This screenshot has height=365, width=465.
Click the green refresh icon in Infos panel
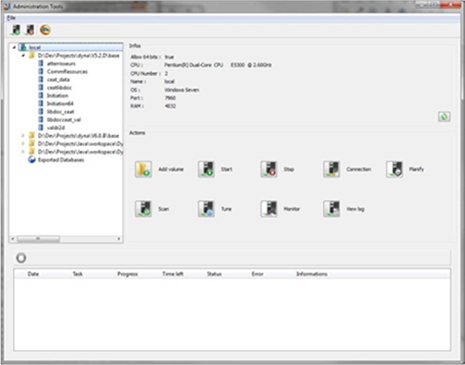pyautogui.click(x=444, y=117)
